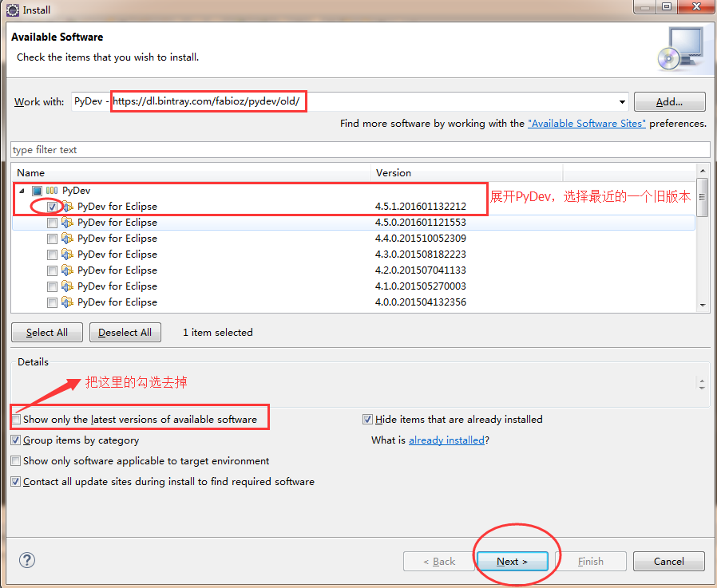
Task: Sort by the Name column header
Action: (191, 172)
